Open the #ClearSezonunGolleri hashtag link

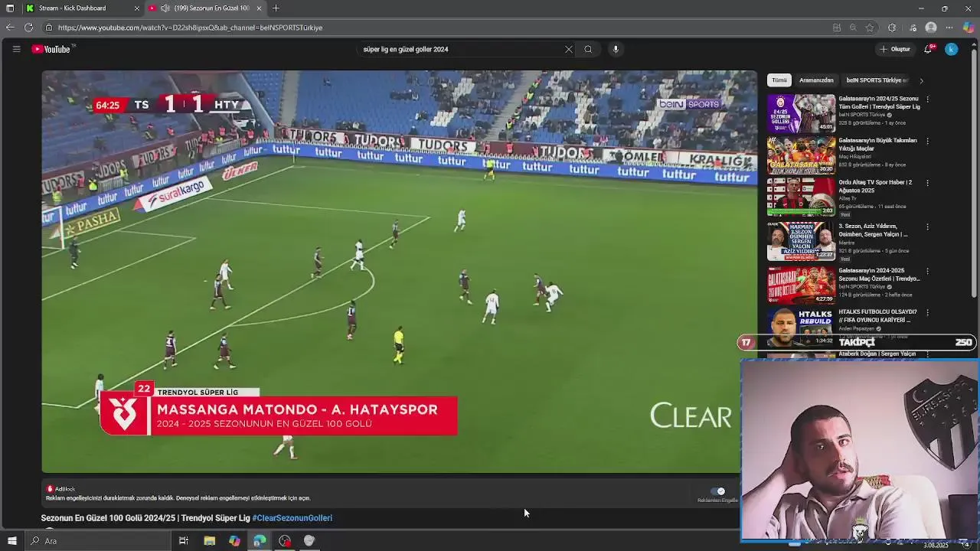[292, 518]
